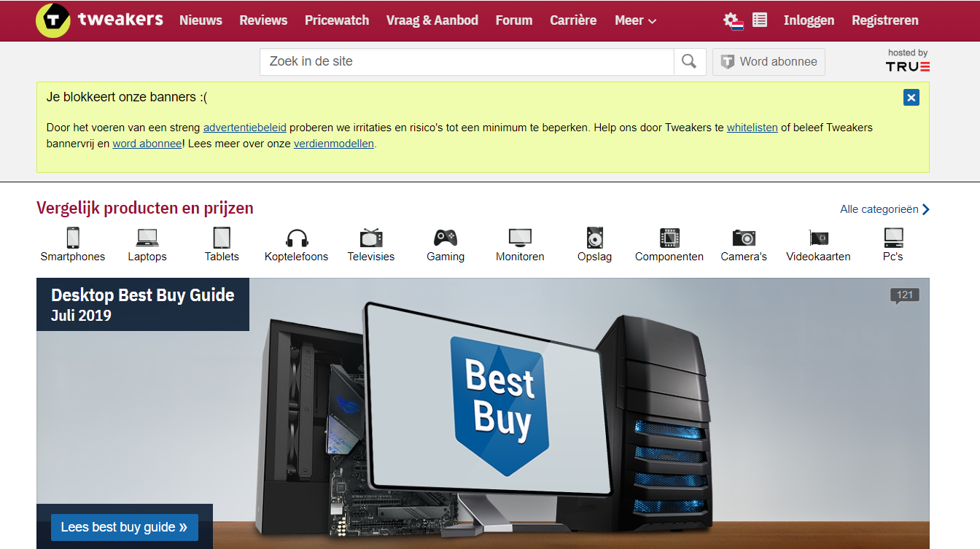Click the Word abonnee button

pos(769,62)
